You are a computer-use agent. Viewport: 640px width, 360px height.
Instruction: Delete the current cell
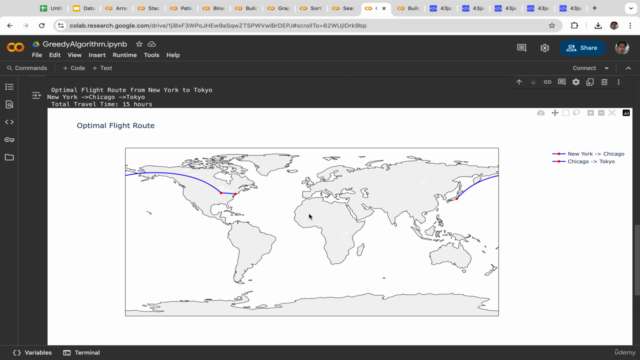(x=604, y=82)
